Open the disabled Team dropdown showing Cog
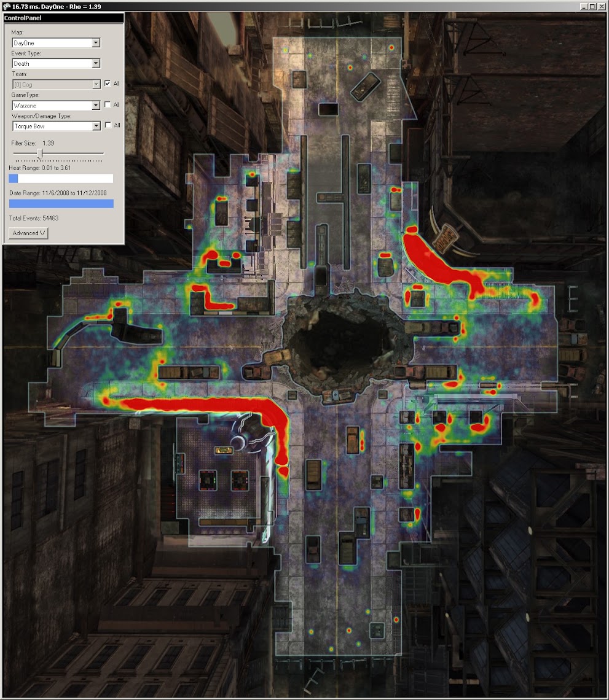609x700 pixels. pyautogui.click(x=56, y=84)
